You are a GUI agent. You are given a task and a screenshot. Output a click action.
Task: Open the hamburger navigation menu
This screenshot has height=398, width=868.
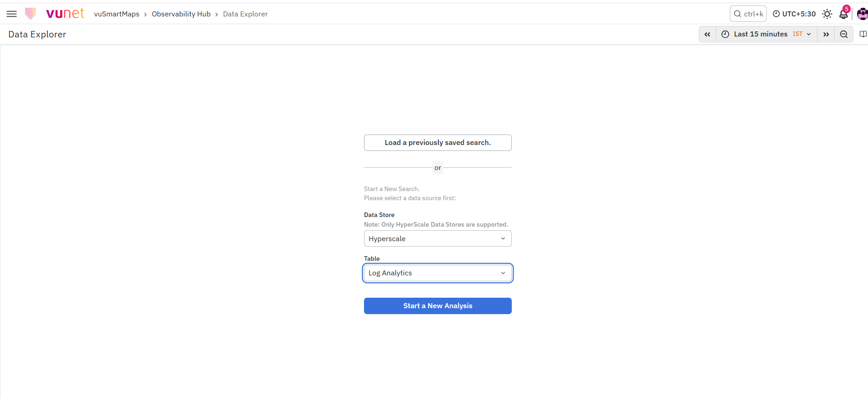pyautogui.click(x=12, y=14)
